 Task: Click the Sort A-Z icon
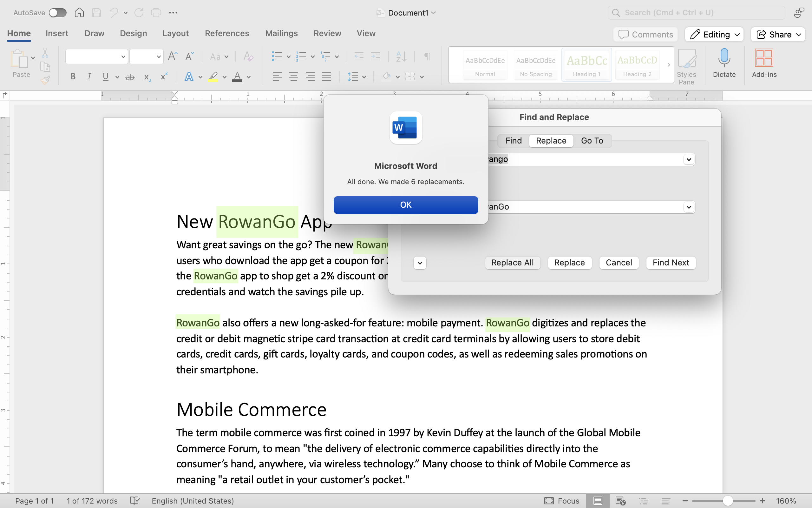point(401,56)
